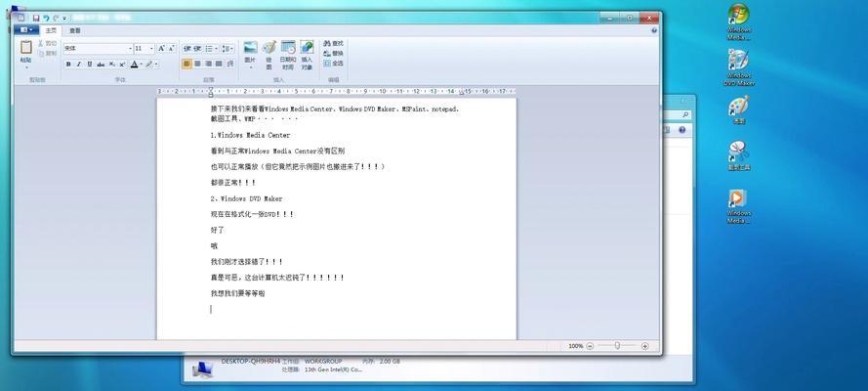Screen dimensions: 868x391
Task: Open the highlight color dropdown arrow
Action: click(156, 65)
